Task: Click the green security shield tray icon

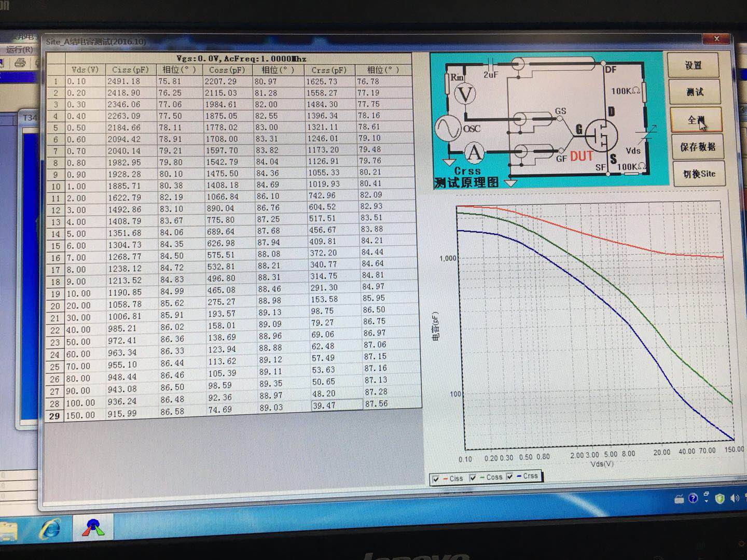Action: click(x=720, y=499)
